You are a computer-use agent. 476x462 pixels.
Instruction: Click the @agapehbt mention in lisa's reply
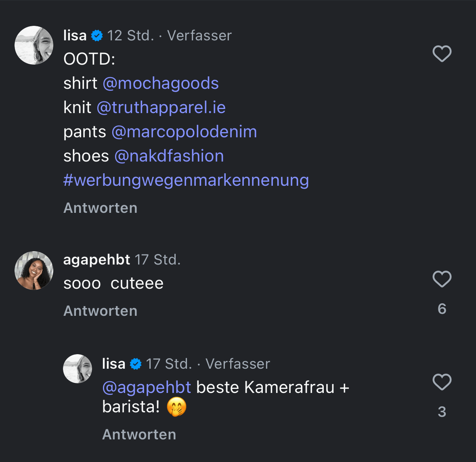(x=147, y=387)
